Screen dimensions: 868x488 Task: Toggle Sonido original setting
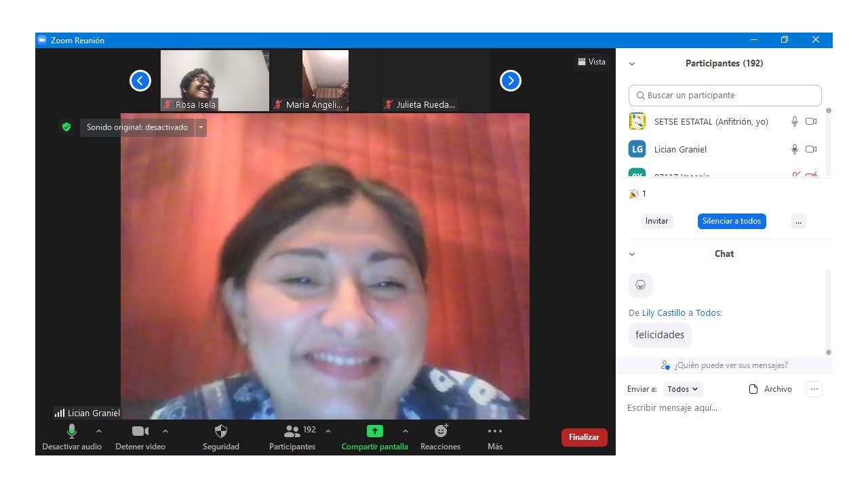coord(137,127)
